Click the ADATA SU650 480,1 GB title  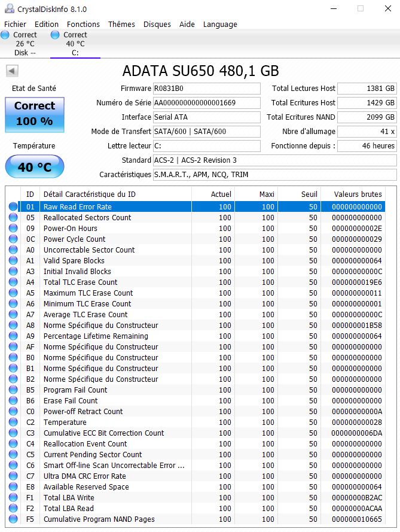click(200, 71)
